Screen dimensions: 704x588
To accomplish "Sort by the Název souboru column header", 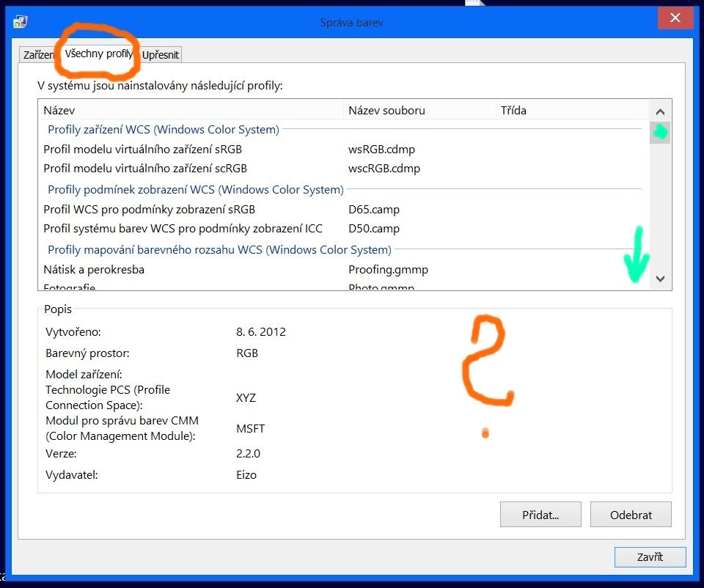I will 418,111.
